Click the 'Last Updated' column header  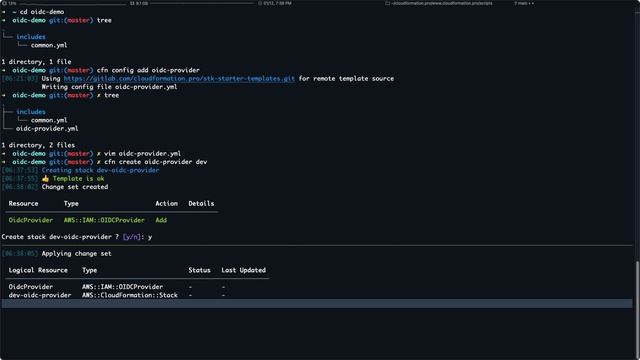click(243, 270)
